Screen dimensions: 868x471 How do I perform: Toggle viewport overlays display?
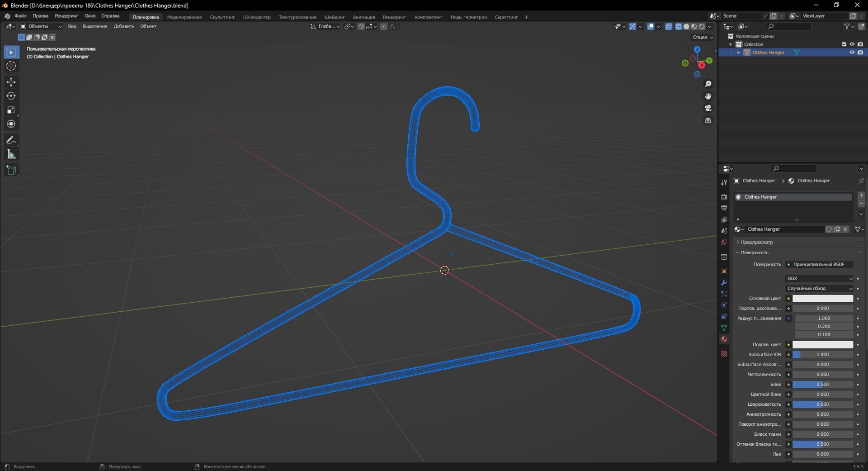tap(651, 27)
